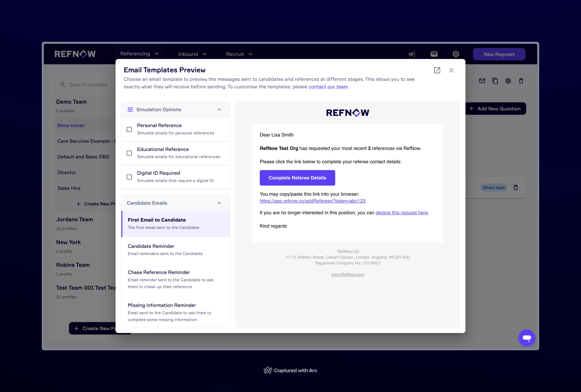Delete the profile with the toolbar trash icon
The width and height of the screenshot is (581, 392).
(521, 81)
